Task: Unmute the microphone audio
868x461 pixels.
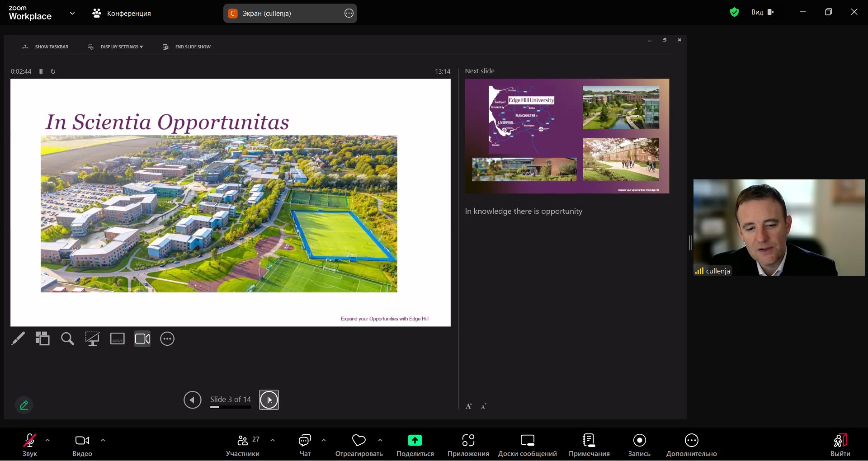Action: point(30,441)
